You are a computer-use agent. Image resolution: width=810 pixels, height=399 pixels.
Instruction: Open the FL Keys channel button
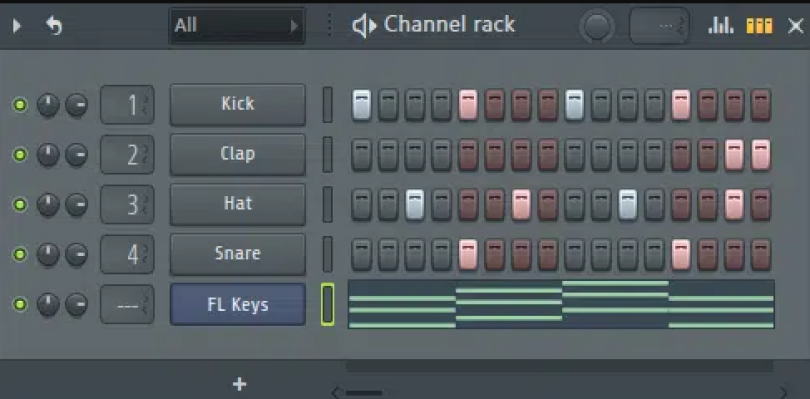click(x=238, y=304)
